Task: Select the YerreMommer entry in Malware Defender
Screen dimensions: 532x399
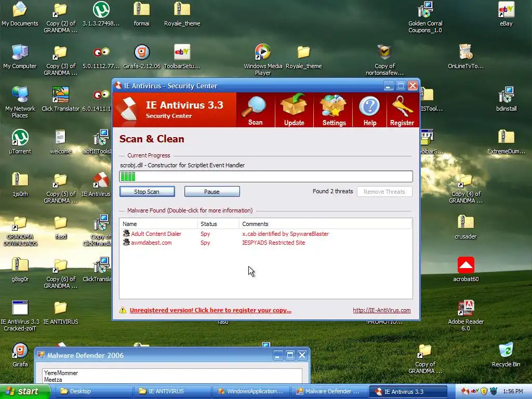Action: pyautogui.click(x=171, y=373)
